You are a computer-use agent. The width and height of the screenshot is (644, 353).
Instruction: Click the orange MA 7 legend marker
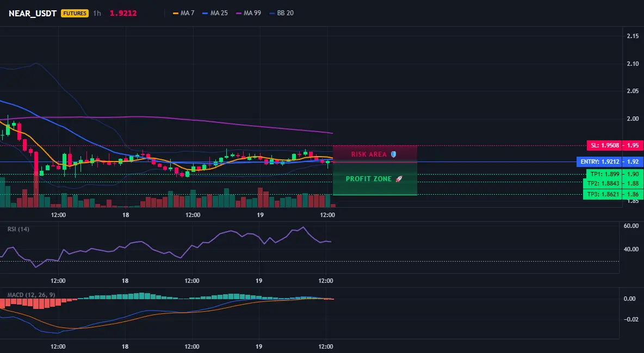(x=175, y=13)
